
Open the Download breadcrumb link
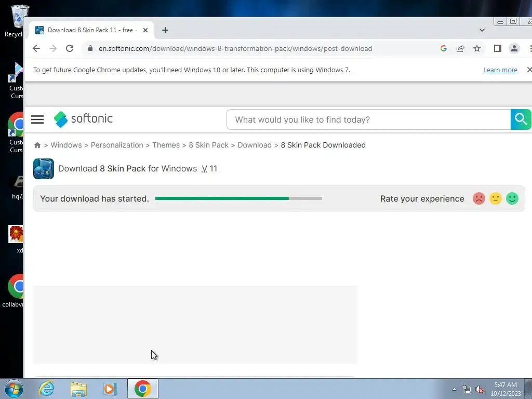(255, 145)
